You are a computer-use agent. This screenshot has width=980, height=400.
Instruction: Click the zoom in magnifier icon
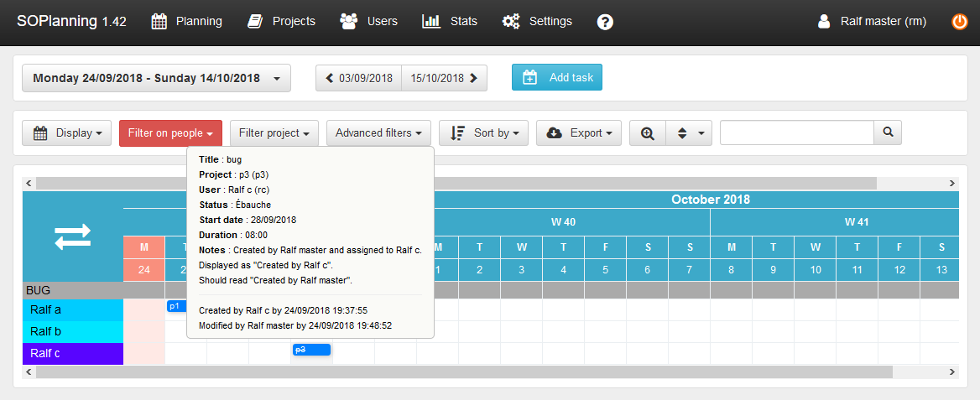click(647, 132)
